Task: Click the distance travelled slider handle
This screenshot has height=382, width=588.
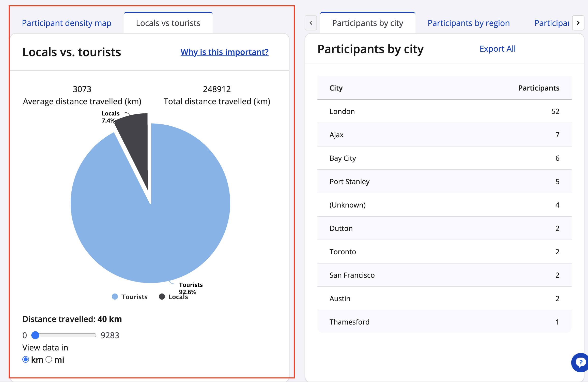Action: [x=35, y=335]
